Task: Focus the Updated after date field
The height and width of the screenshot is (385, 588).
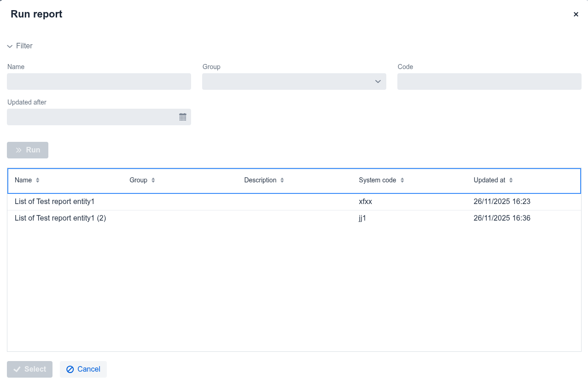Action: [91, 117]
